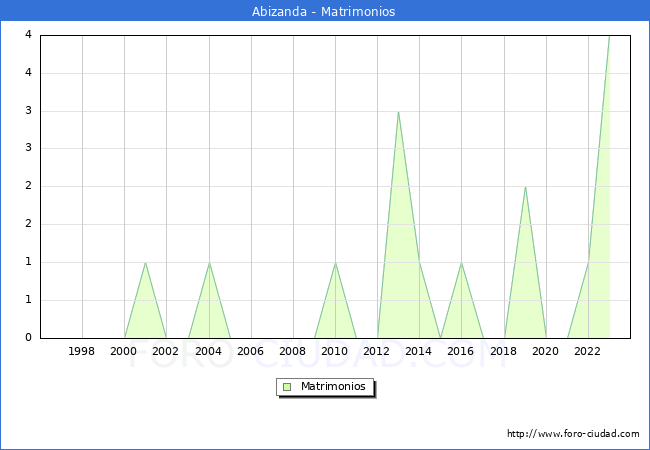Viewport: 650px width, 450px height.
Task: Click the 2016 data peak
Action: 461,263
